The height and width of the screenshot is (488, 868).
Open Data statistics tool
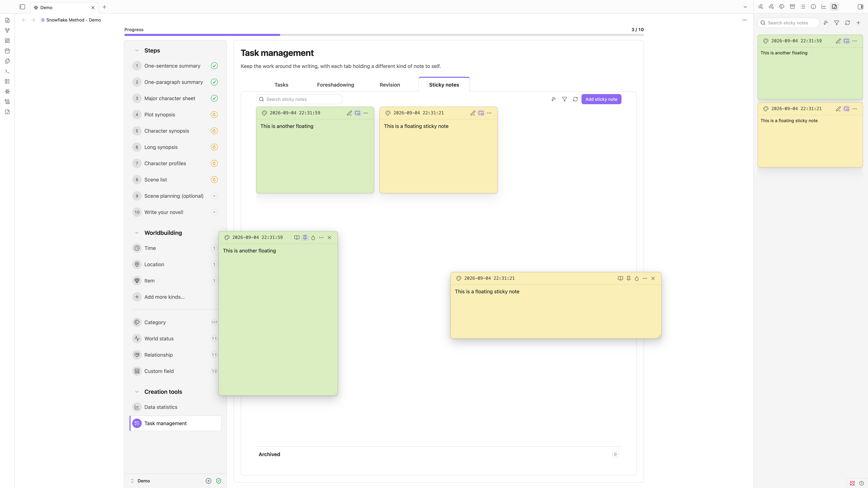(x=175, y=407)
